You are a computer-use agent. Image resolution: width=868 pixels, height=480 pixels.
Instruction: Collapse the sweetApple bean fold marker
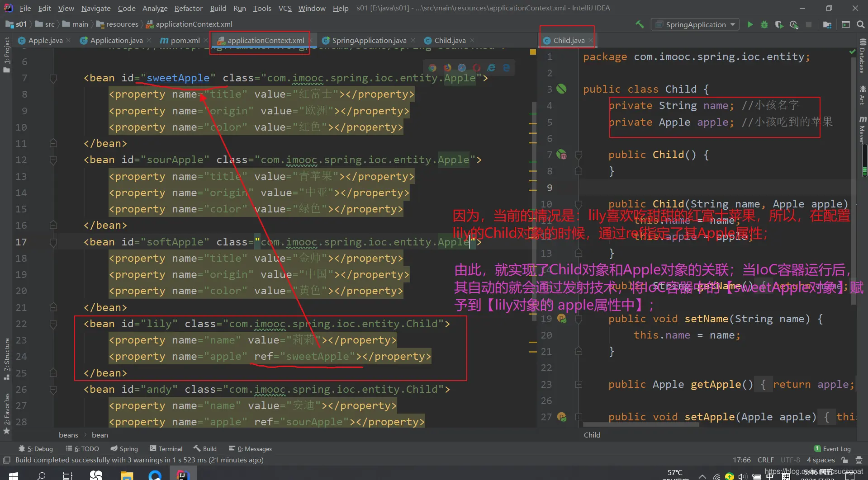pyautogui.click(x=53, y=78)
